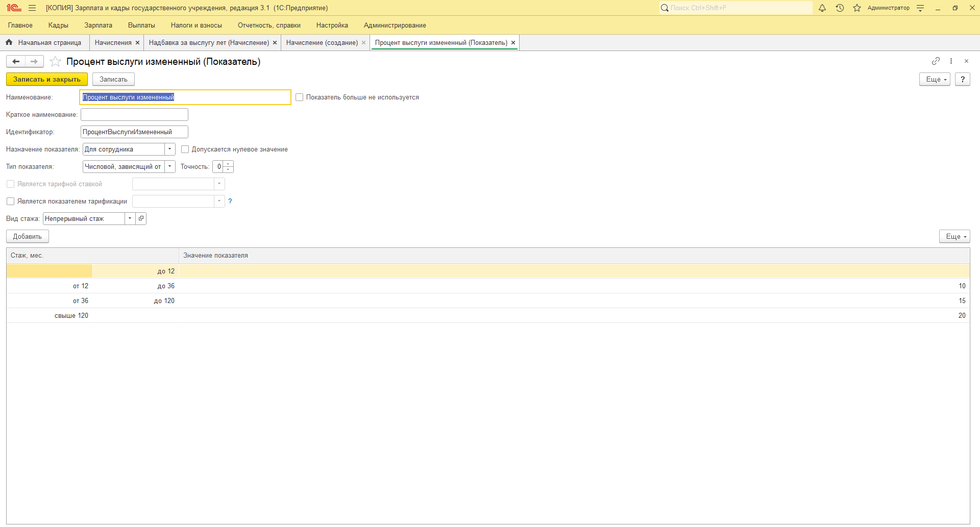Close Надбавка за выслугу лет tab
The width and height of the screenshot is (980, 527).
(275, 43)
